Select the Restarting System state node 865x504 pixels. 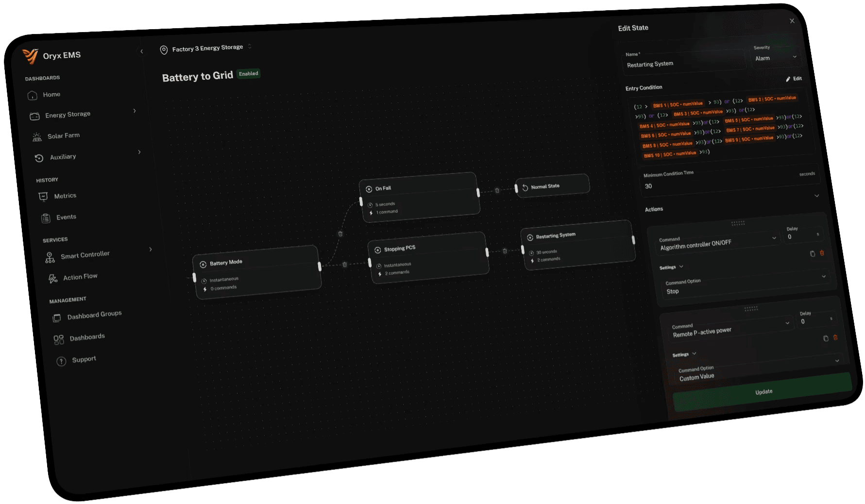click(578, 245)
